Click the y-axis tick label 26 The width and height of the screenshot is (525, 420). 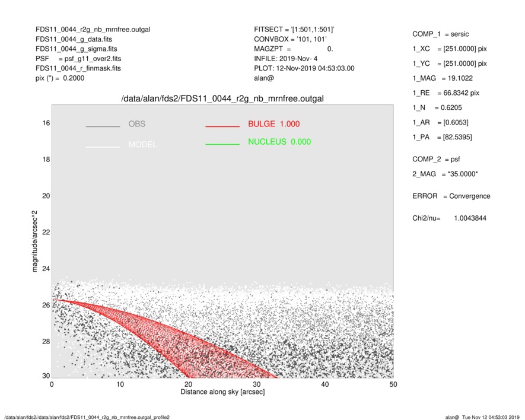46,305
